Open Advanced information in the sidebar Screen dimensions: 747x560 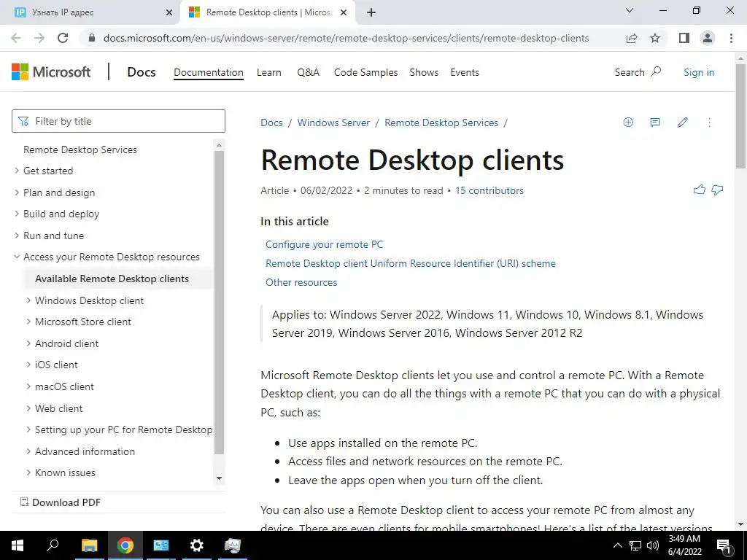[x=85, y=451]
